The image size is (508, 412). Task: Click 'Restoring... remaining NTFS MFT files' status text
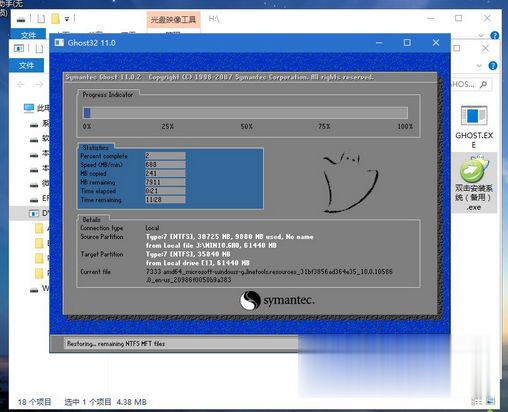pos(116,344)
